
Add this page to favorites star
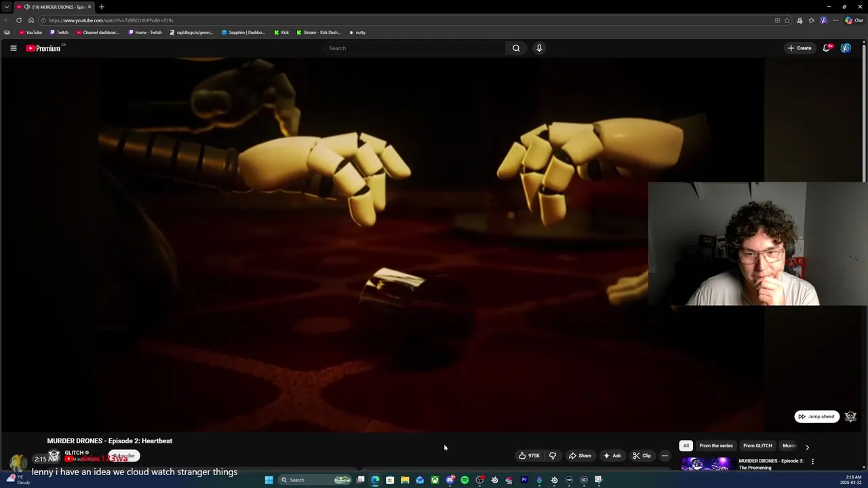(x=787, y=20)
